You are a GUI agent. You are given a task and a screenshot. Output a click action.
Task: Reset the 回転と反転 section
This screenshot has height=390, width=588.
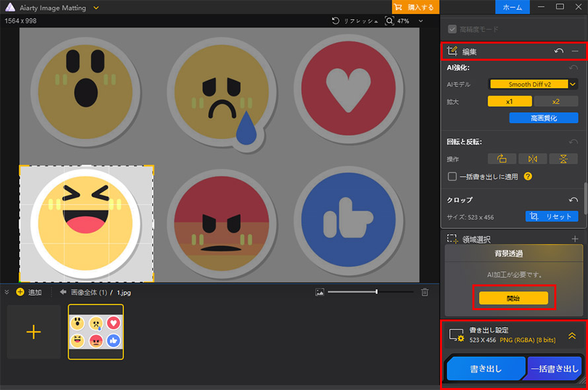573,142
